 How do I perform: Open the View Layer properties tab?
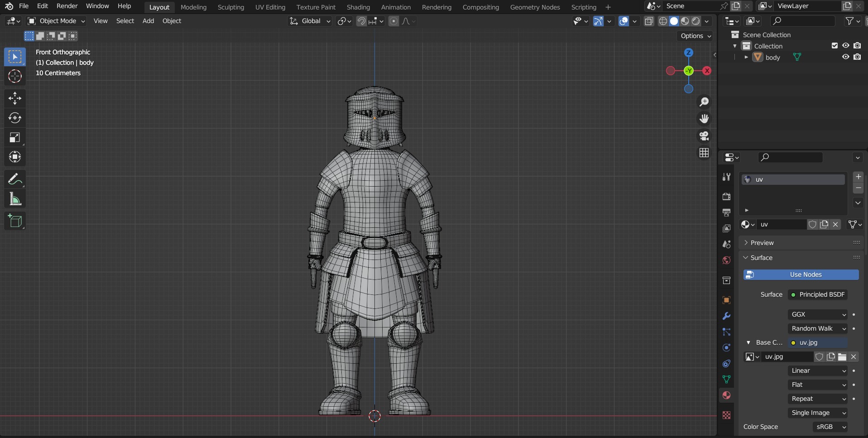point(726,228)
